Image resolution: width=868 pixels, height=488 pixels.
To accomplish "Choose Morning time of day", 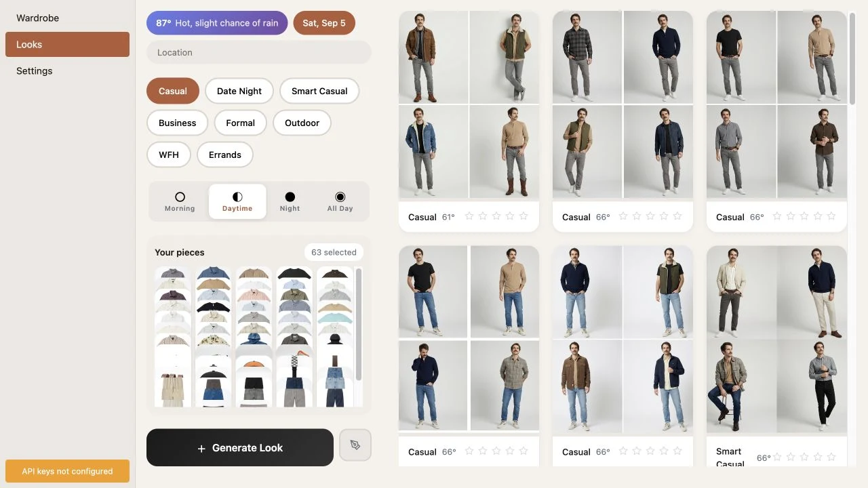I will pos(180,201).
